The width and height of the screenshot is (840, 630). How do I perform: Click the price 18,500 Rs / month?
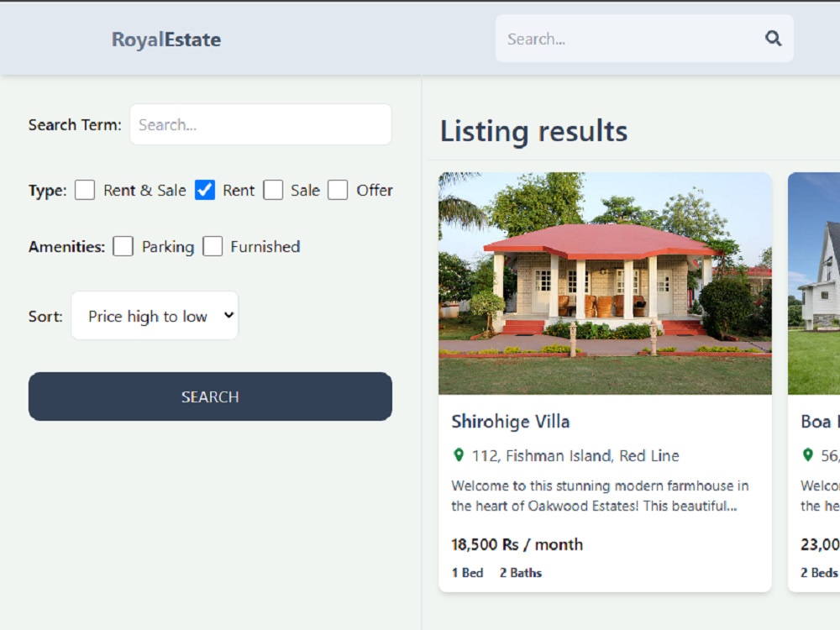tap(517, 544)
